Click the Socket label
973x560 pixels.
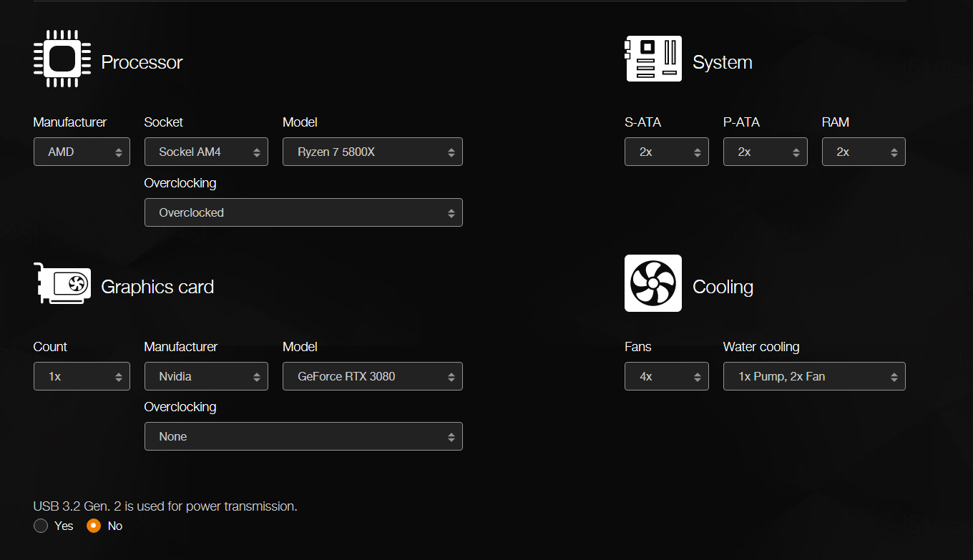[164, 122]
